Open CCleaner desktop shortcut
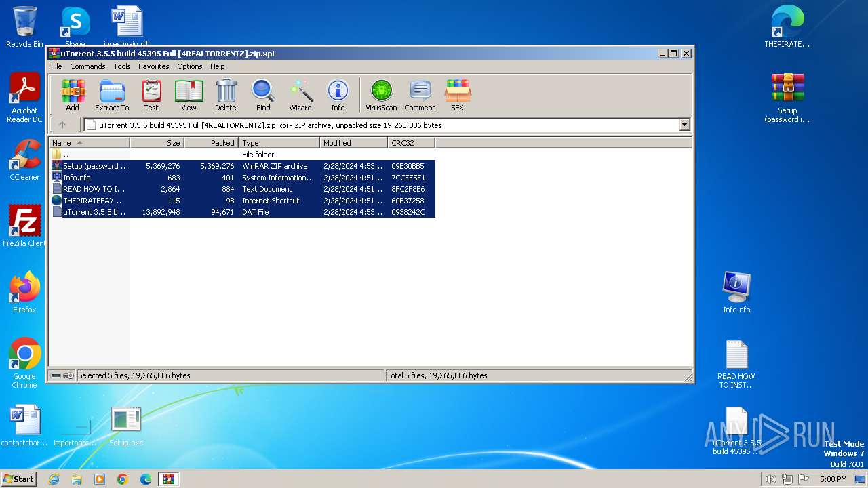This screenshot has height=488, width=868. point(24,160)
